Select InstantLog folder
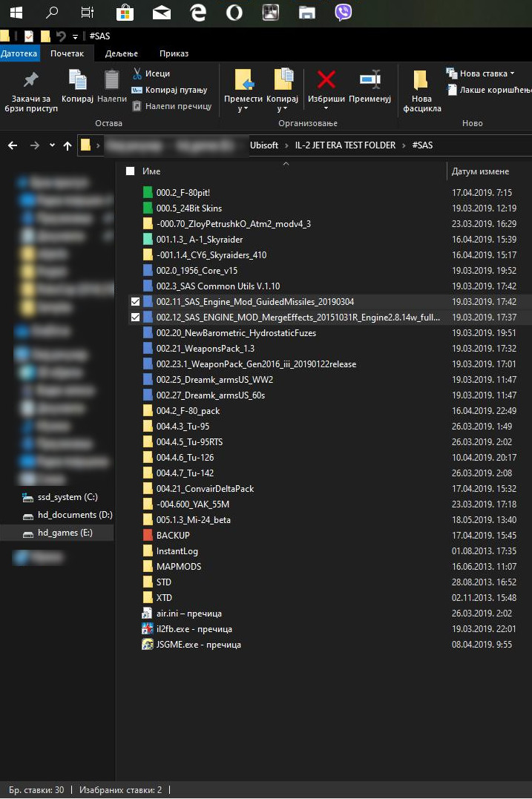This screenshot has width=532, height=799. (x=177, y=550)
